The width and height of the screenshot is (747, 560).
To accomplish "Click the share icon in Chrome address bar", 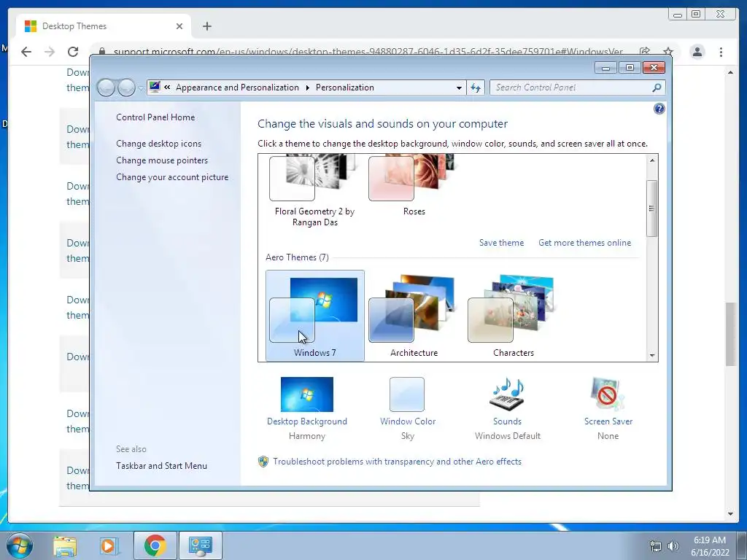I will [645, 52].
